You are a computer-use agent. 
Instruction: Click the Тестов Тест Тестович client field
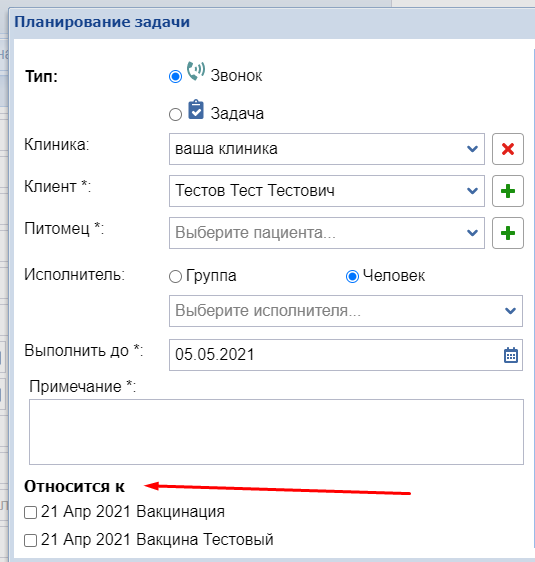tap(327, 191)
